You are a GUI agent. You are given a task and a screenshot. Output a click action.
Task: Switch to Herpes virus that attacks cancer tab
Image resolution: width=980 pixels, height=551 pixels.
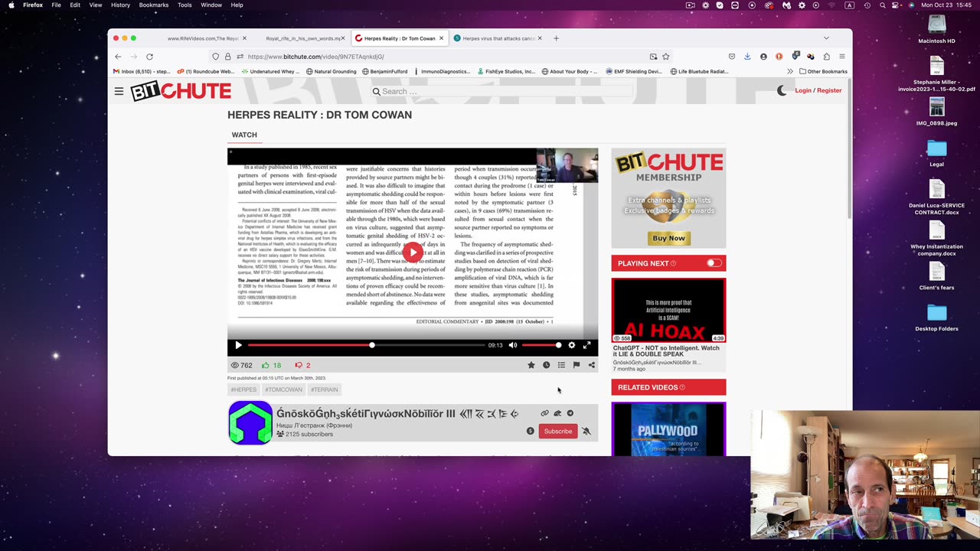pyautogui.click(x=498, y=38)
